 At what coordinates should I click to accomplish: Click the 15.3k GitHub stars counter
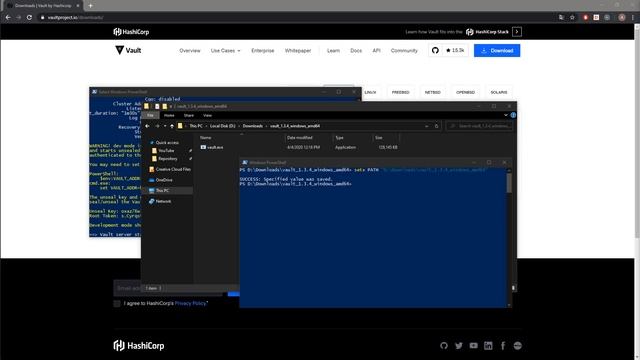tap(455, 51)
